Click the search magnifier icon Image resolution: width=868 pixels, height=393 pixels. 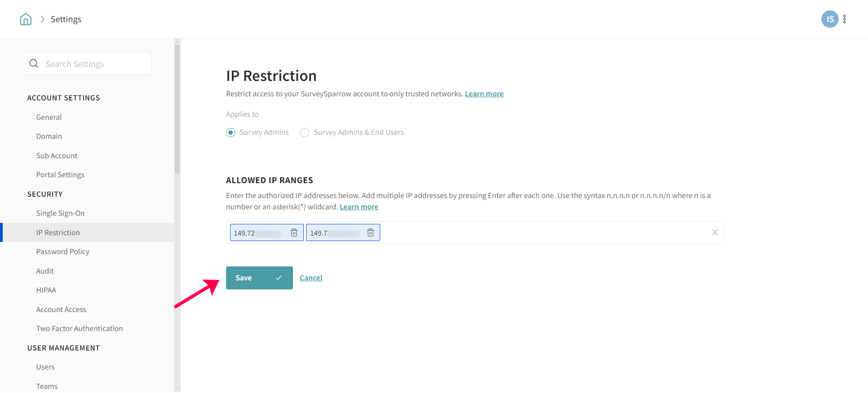34,64
